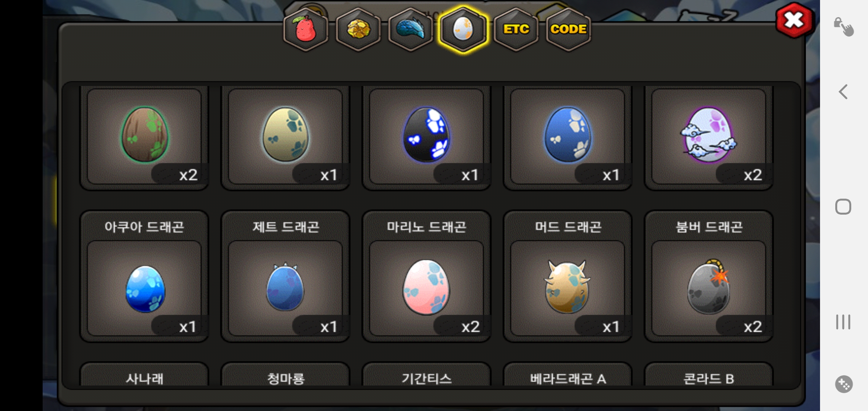This screenshot has width=868, height=411.
Task: Open the ETC tab
Action: tap(516, 29)
